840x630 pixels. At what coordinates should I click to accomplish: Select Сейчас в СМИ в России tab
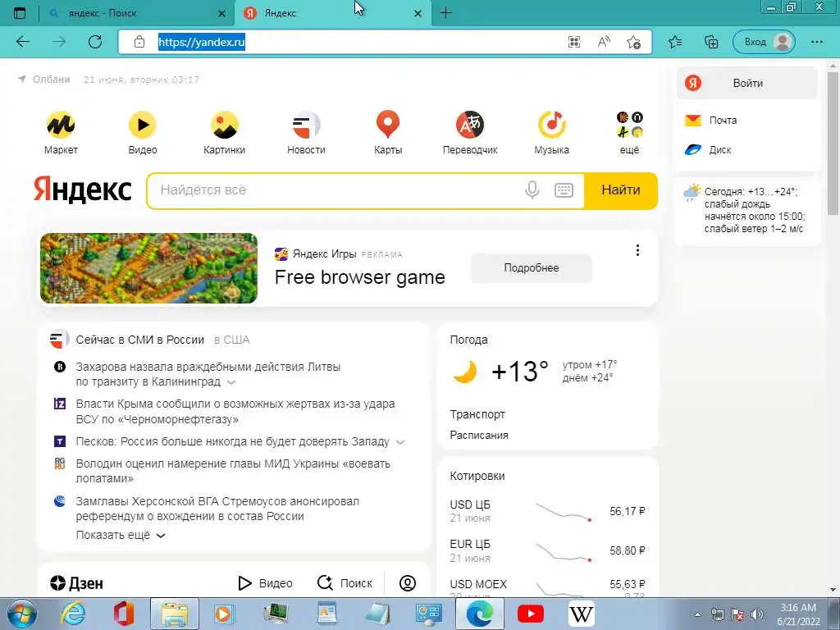[139, 340]
